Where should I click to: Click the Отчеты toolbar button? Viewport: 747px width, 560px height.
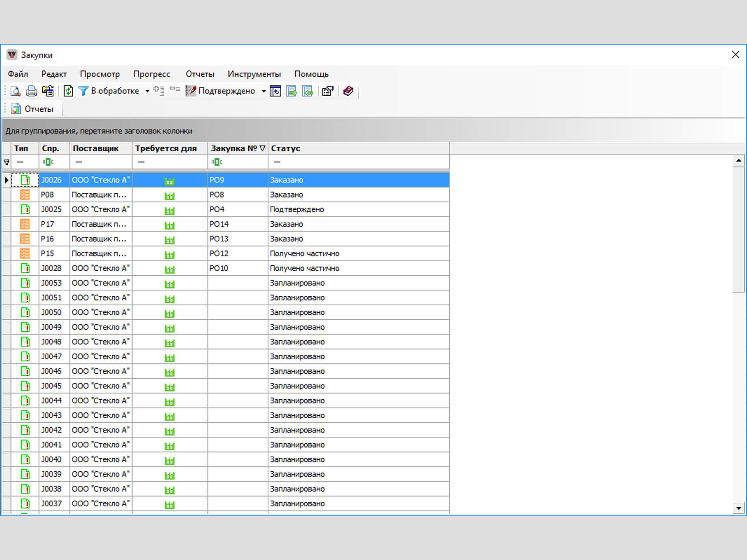[x=33, y=109]
